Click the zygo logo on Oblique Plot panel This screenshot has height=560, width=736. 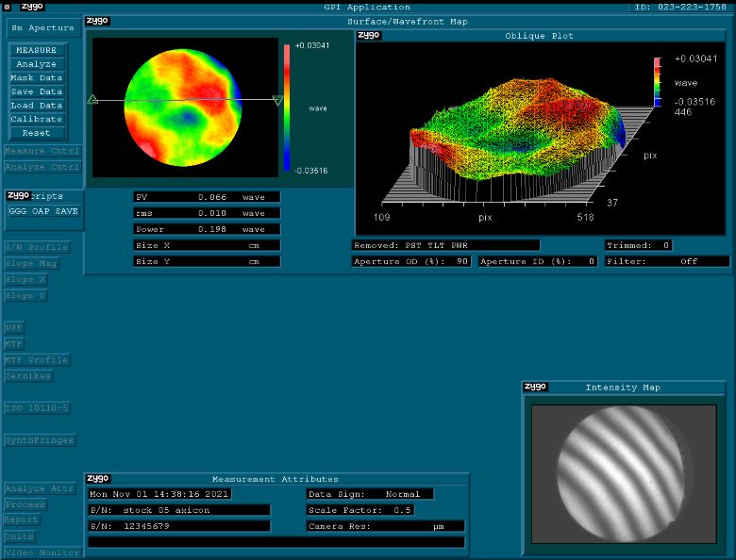coord(368,35)
